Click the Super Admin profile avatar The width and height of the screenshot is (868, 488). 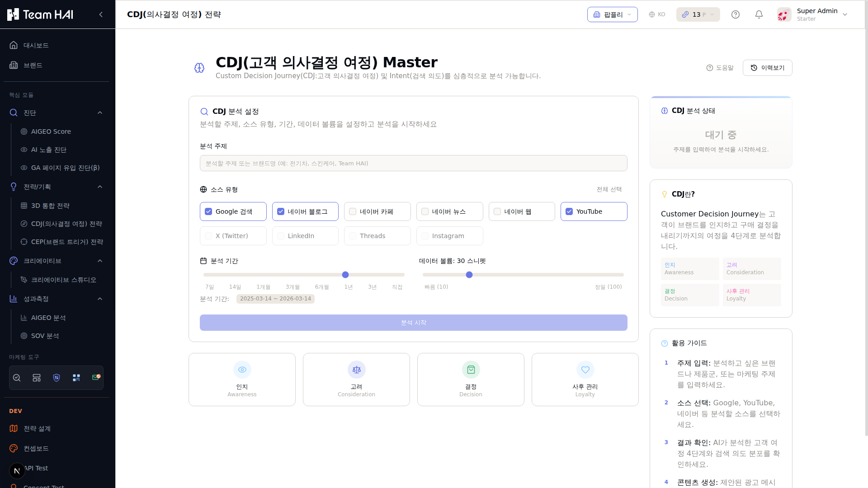pos(784,14)
